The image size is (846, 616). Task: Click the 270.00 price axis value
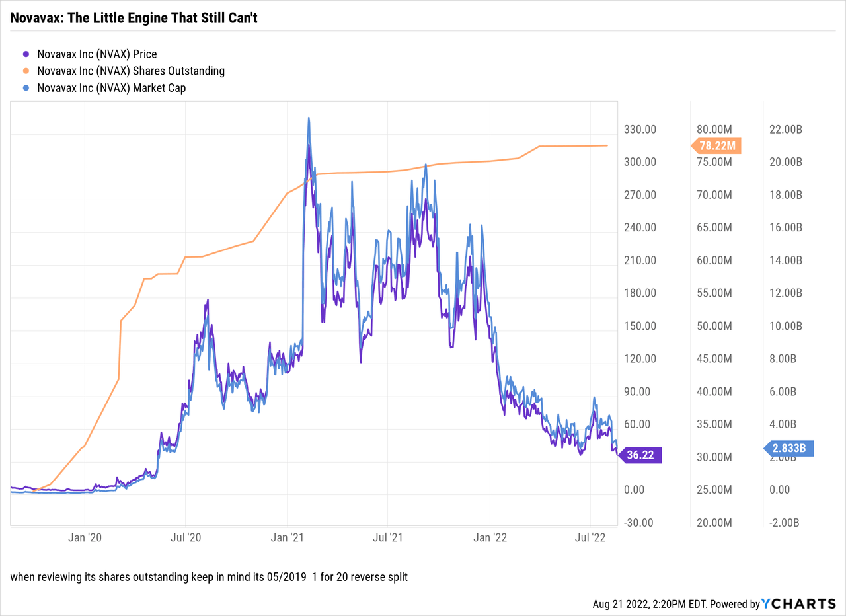[640, 195]
